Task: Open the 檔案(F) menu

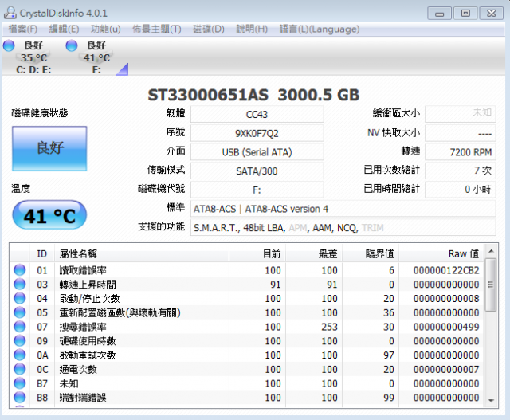Action: [x=23, y=29]
